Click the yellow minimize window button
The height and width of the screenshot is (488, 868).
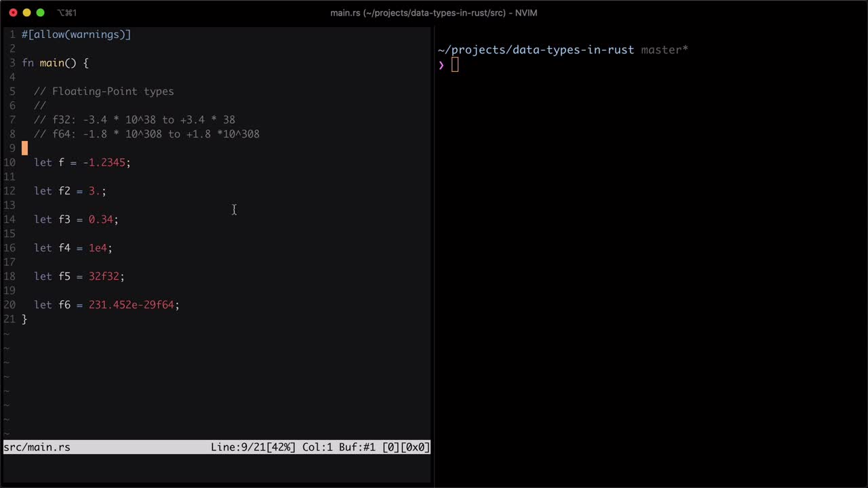(x=26, y=13)
